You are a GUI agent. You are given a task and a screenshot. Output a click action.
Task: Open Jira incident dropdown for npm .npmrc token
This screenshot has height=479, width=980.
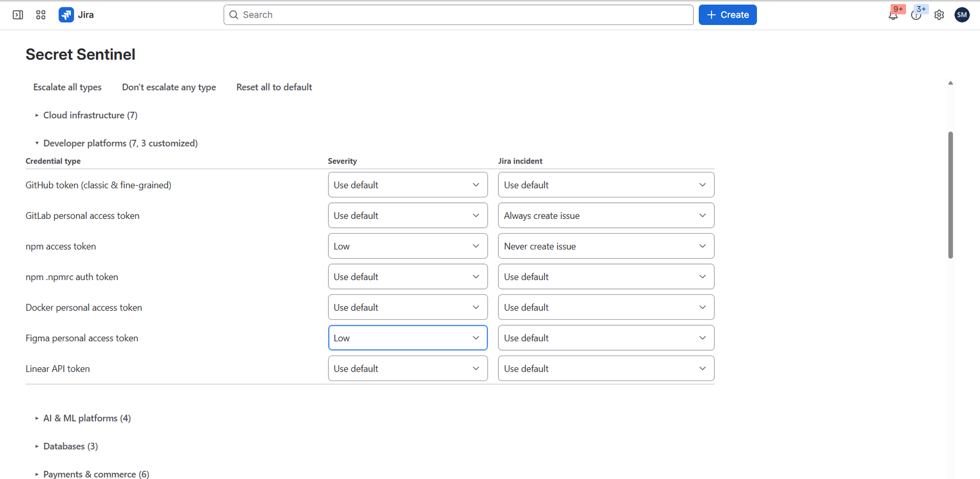point(606,277)
